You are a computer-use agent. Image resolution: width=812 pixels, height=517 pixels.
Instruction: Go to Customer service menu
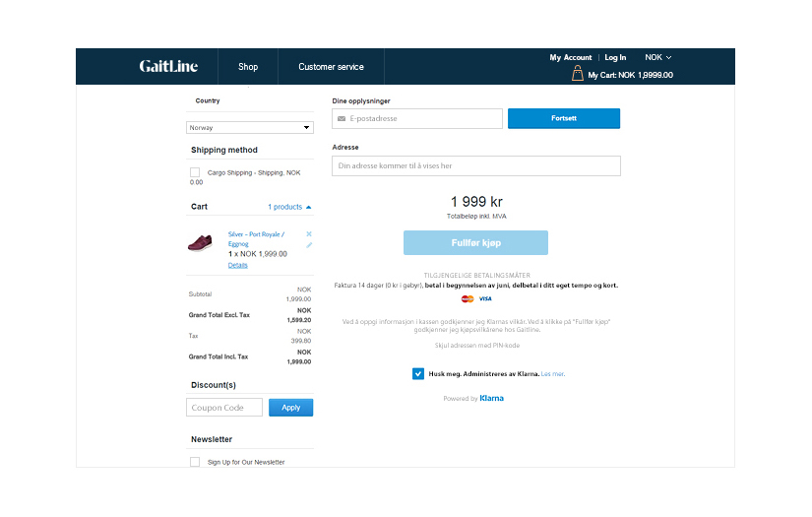point(331,67)
